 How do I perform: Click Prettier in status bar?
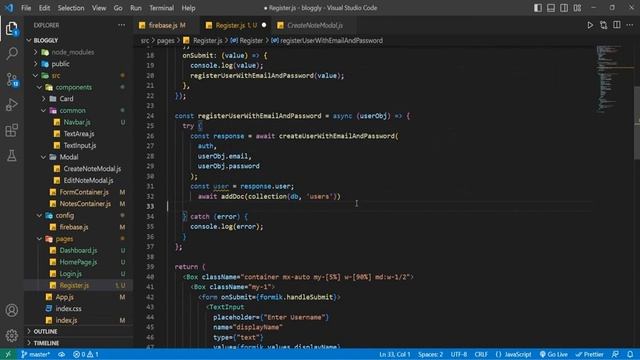point(589,354)
